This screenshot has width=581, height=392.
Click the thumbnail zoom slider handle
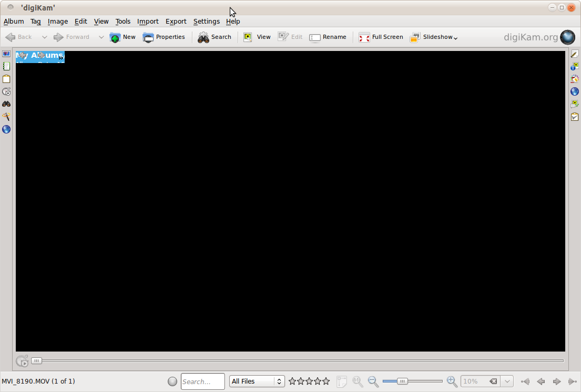point(402,381)
